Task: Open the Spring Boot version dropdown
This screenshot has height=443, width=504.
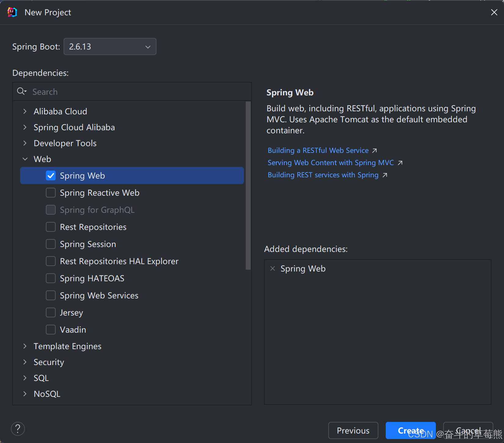Action: coord(110,46)
